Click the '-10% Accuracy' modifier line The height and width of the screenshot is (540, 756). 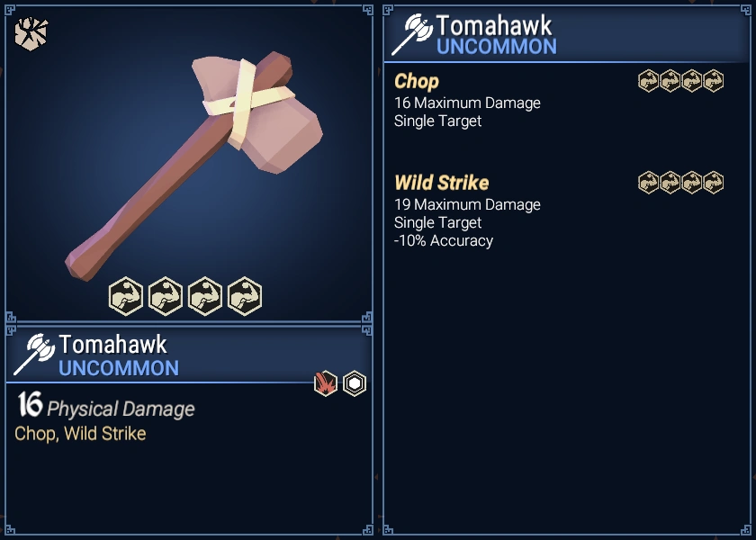coord(444,240)
